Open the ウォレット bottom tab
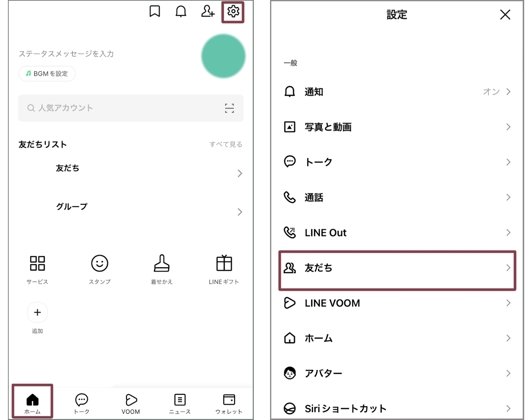The image size is (531, 420). coord(229,403)
